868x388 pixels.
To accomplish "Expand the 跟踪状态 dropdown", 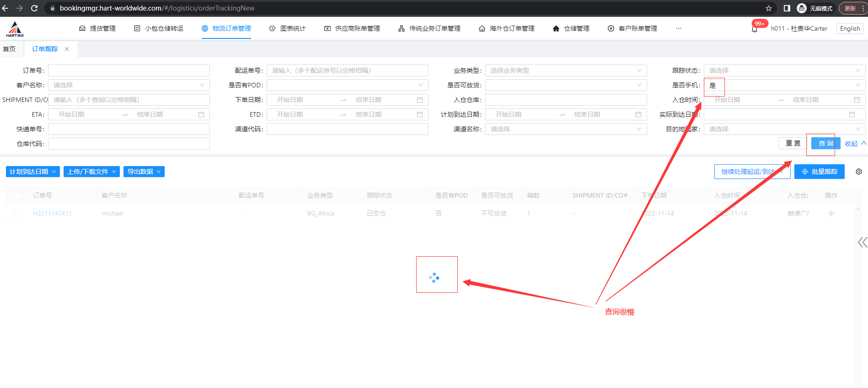I will (x=784, y=70).
